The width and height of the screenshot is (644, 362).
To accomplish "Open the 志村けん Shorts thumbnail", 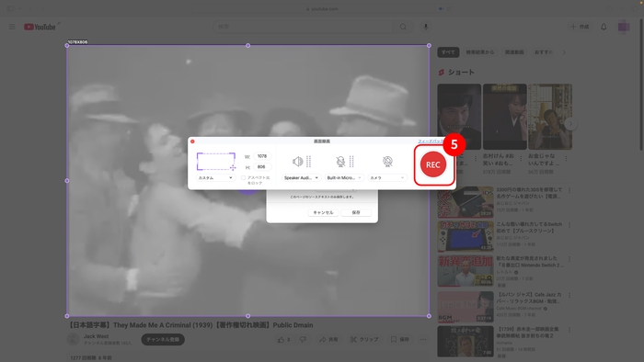I will [505, 117].
